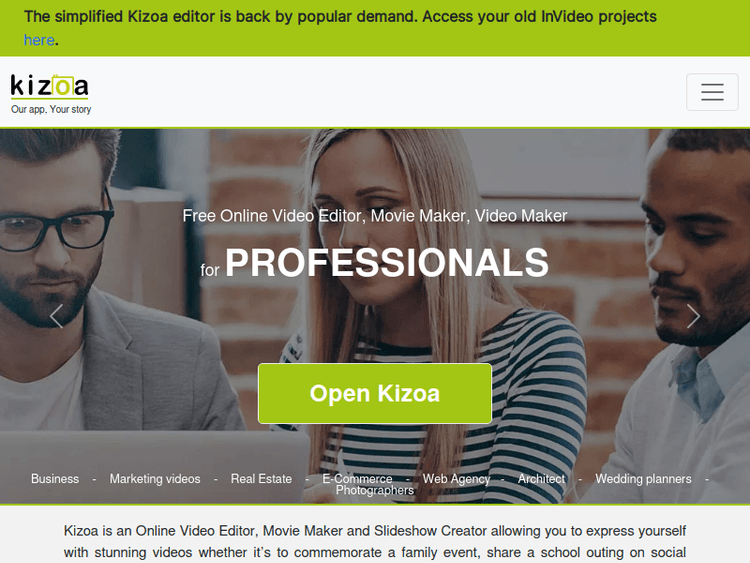Screen dimensions: 750x563
Task: Open the Marketing videos link
Action: (x=155, y=479)
